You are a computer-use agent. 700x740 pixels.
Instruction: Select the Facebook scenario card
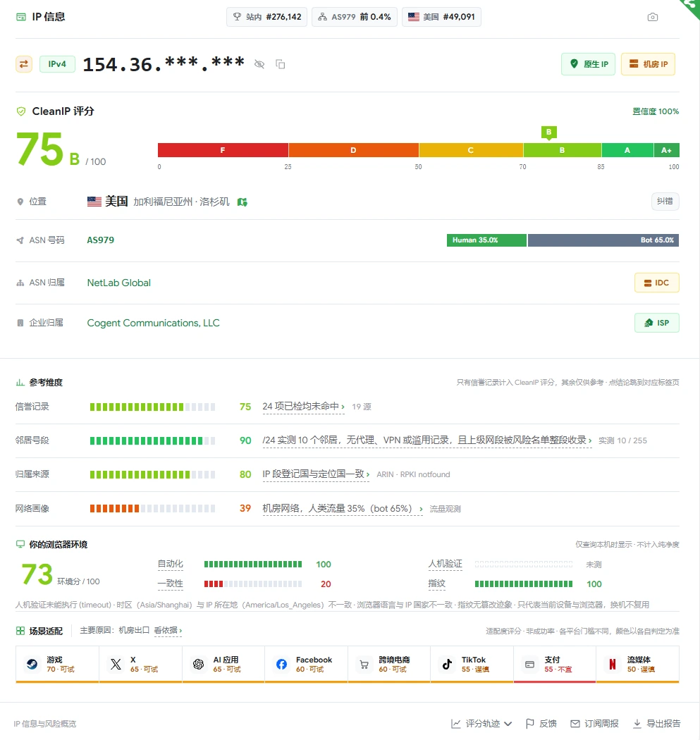pos(307,665)
